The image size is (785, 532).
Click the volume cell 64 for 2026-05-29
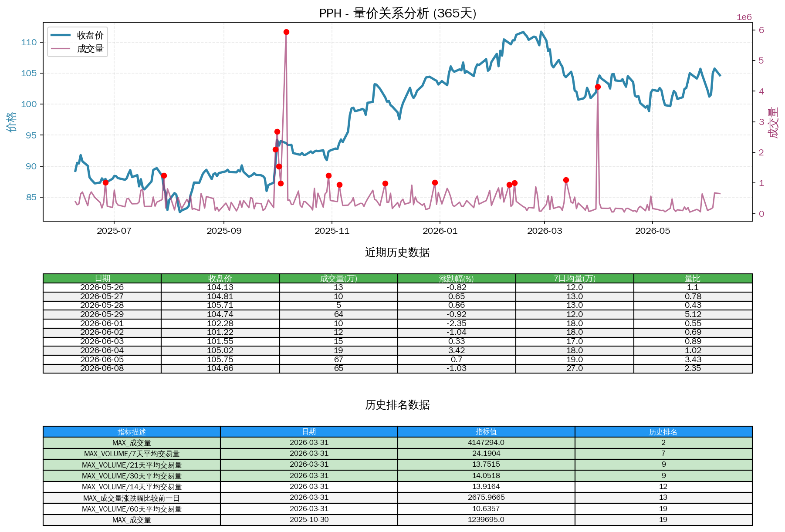338,314
